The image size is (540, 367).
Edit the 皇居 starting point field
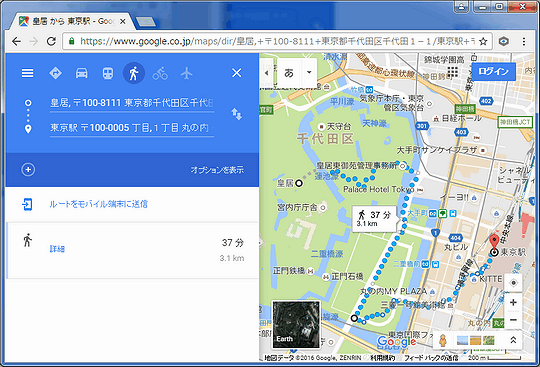132,103
